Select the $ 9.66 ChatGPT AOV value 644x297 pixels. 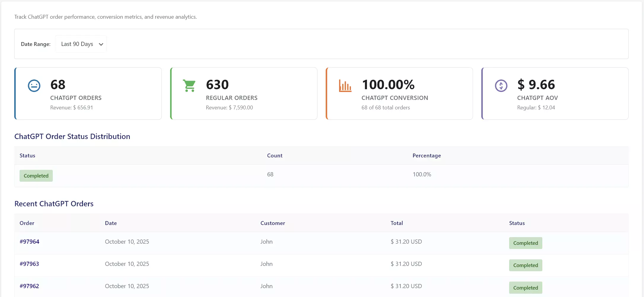point(536,85)
